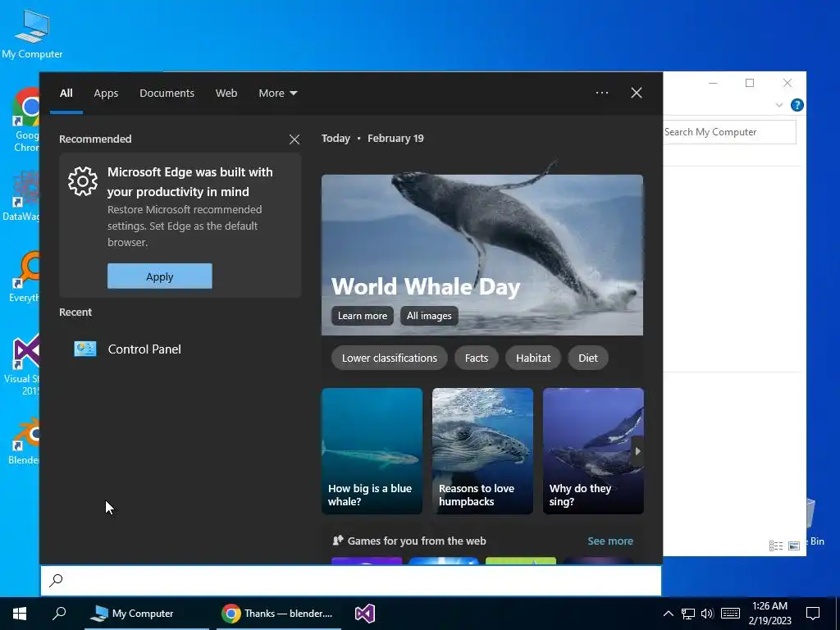Open the DataWarrior desktop shortcut
This screenshot has height=630, width=840.
tap(21, 196)
